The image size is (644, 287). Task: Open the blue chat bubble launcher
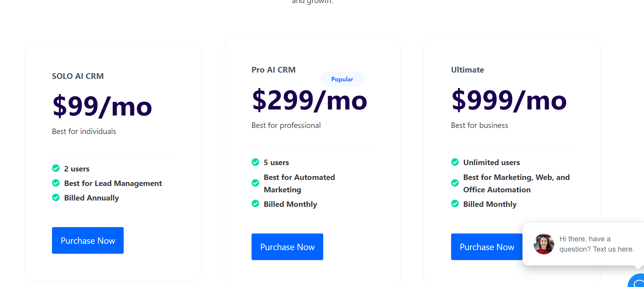tap(638, 282)
